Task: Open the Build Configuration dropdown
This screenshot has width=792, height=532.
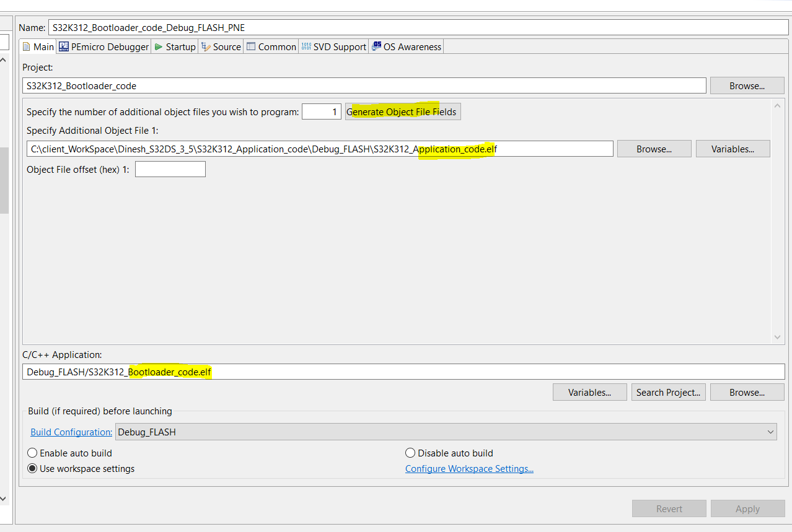Action: [772, 432]
